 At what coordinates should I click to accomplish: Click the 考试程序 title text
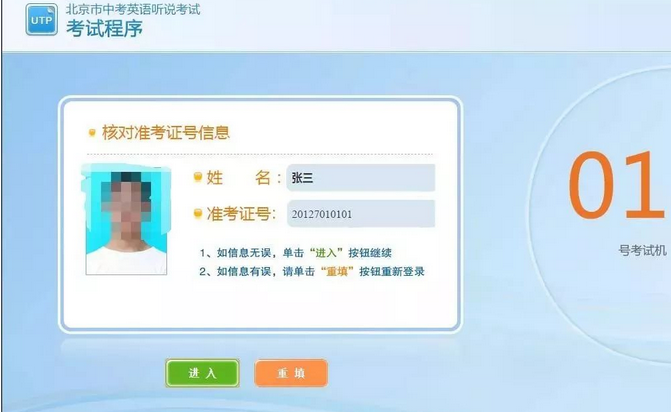tap(104, 29)
